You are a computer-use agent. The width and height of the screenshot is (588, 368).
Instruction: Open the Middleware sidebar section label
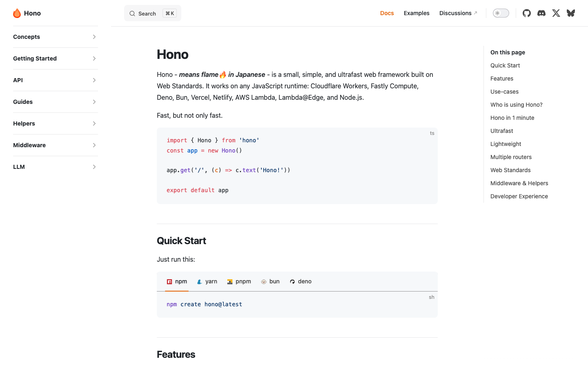click(x=29, y=145)
